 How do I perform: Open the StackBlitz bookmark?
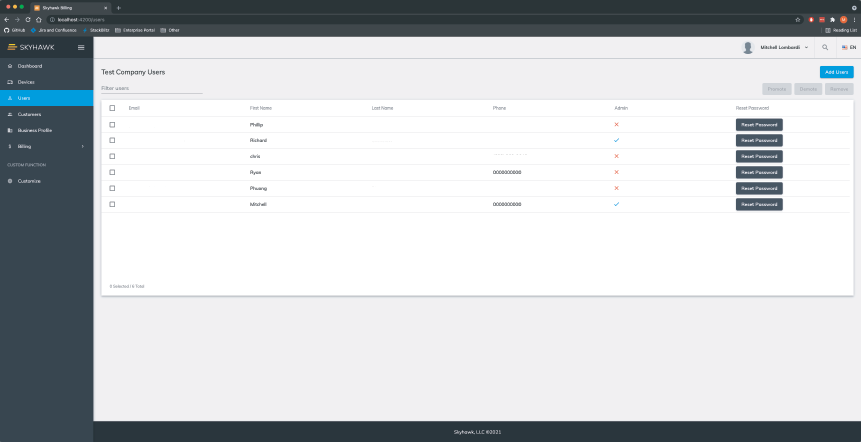[96, 30]
